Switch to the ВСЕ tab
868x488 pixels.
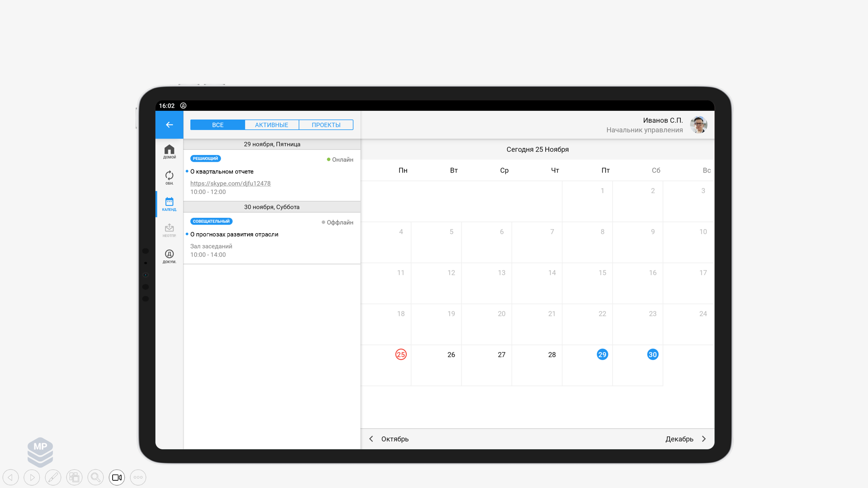217,125
